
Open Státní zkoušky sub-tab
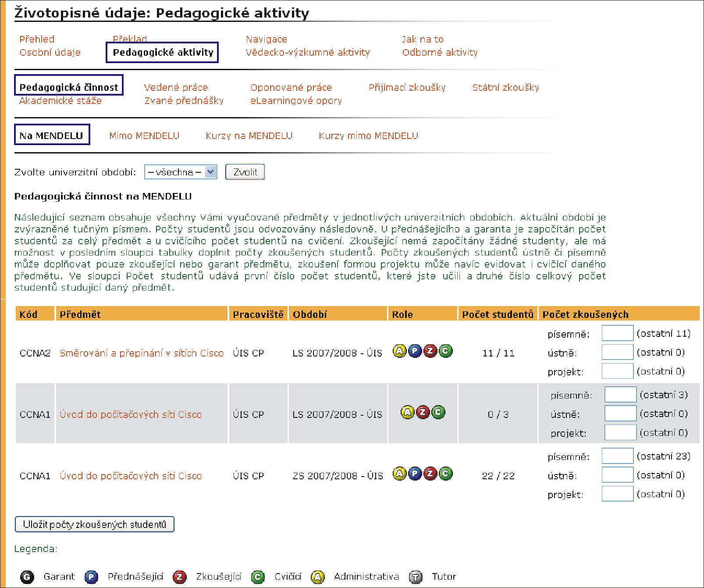click(x=506, y=87)
